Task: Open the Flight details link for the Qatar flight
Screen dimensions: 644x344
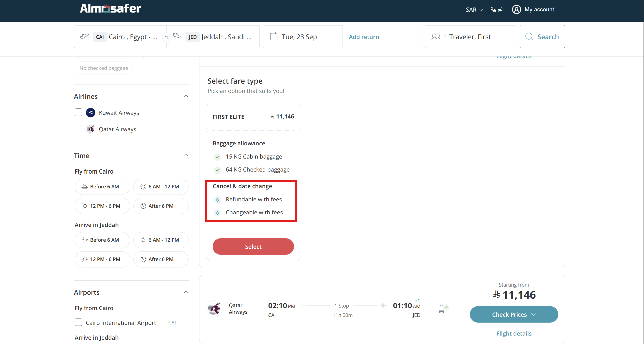Action: [x=514, y=334]
